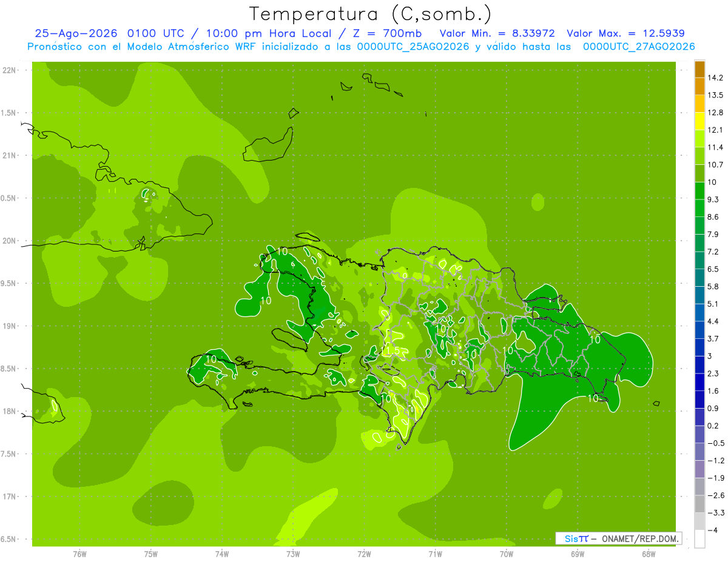The width and height of the screenshot is (728, 562).
Task: Click the legend value '12.1'
Action: click(x=716, y=130)
